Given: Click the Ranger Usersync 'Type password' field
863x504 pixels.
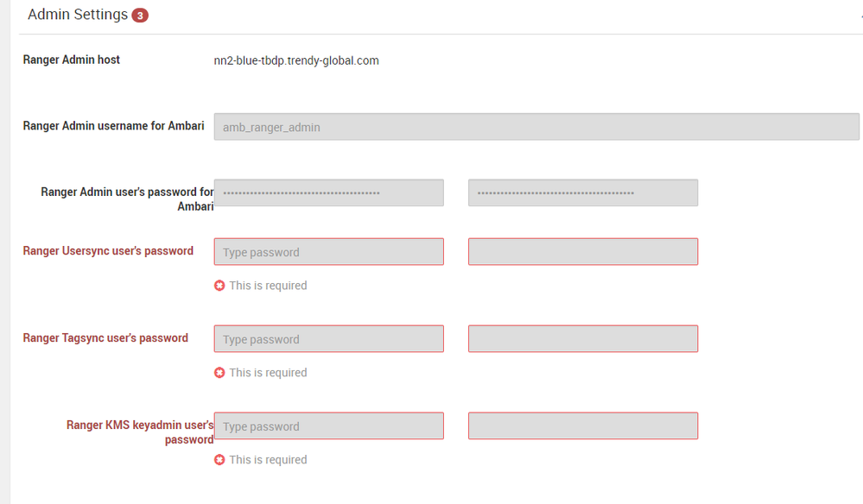Looking at the screenshot, I should pyautogui.click(x=328, y=252).
